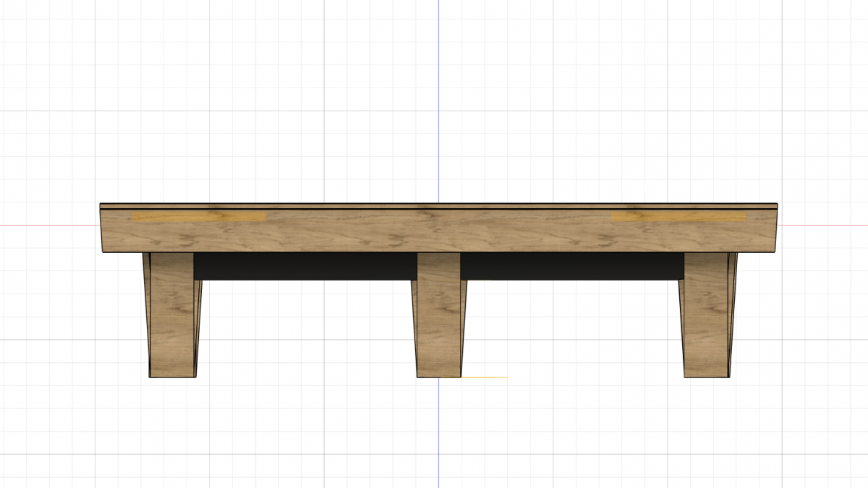Image resolution: width=868 pixels, height=488 pixels.
Task: Click the top-left corner of the bench top
Action: [101, 205]
